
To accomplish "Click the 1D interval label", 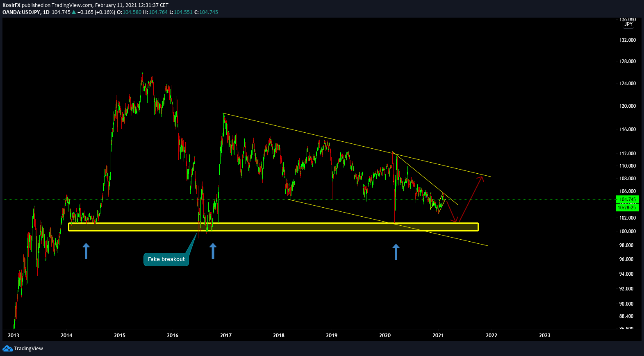I will click(x=46, y=12).
